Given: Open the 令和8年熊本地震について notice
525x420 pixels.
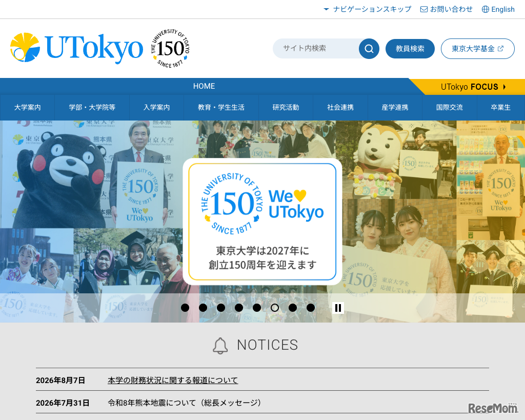Looking at the screenshot, I should coord(184,403).
